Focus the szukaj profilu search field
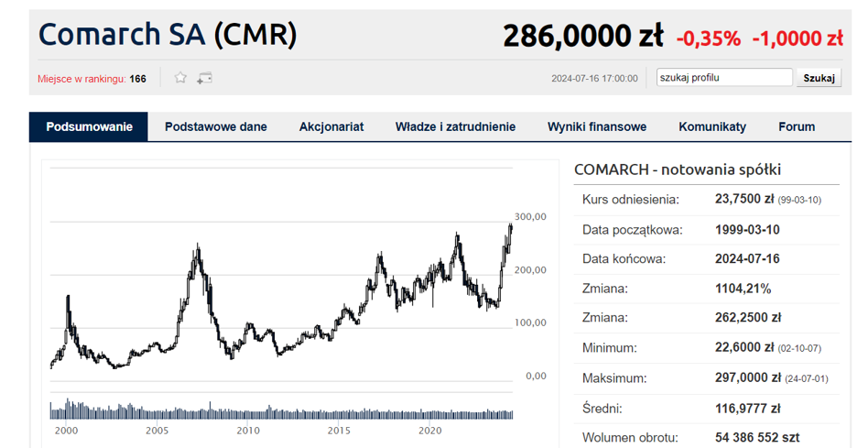This screenshot has height=448, width=868. click(x=724, y=78)
